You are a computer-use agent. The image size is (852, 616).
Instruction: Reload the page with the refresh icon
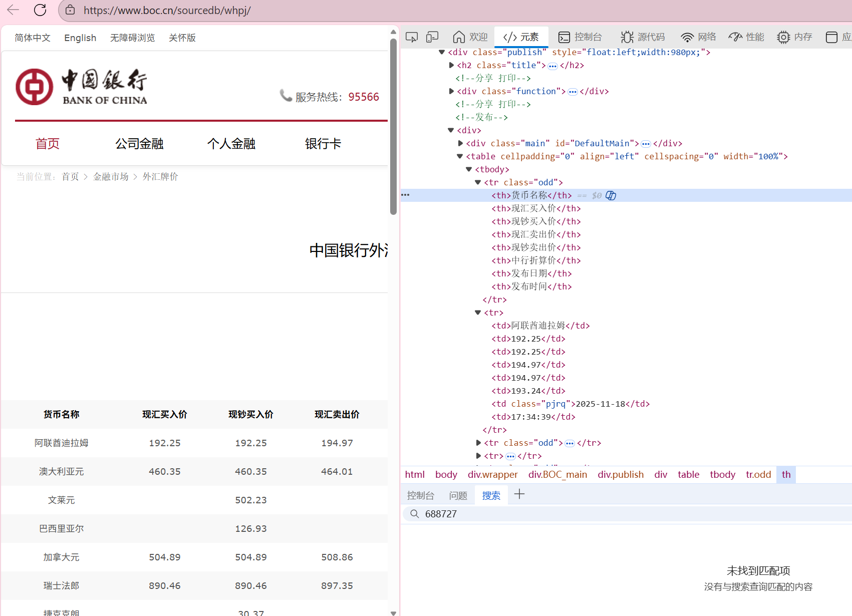40,10
